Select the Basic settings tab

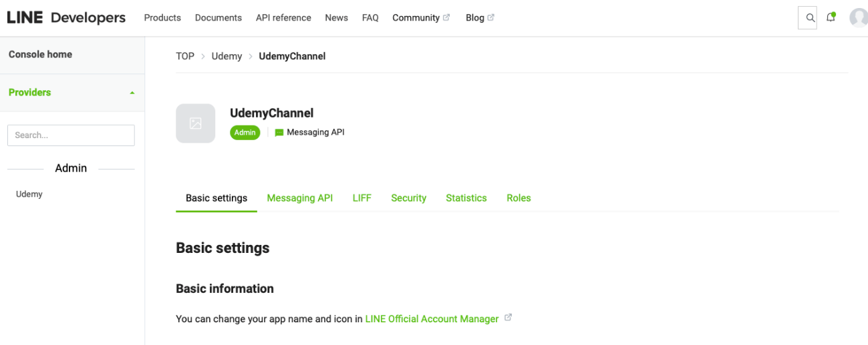click(x=216, y=198)
